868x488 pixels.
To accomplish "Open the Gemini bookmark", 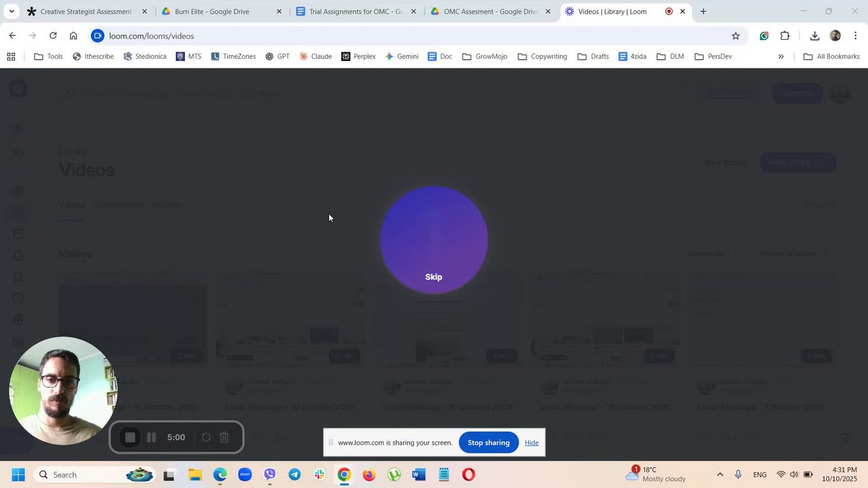I will coord(401,56).
